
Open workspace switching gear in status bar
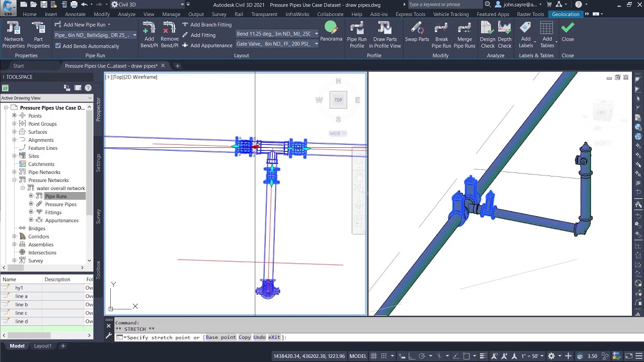[551, 356]
